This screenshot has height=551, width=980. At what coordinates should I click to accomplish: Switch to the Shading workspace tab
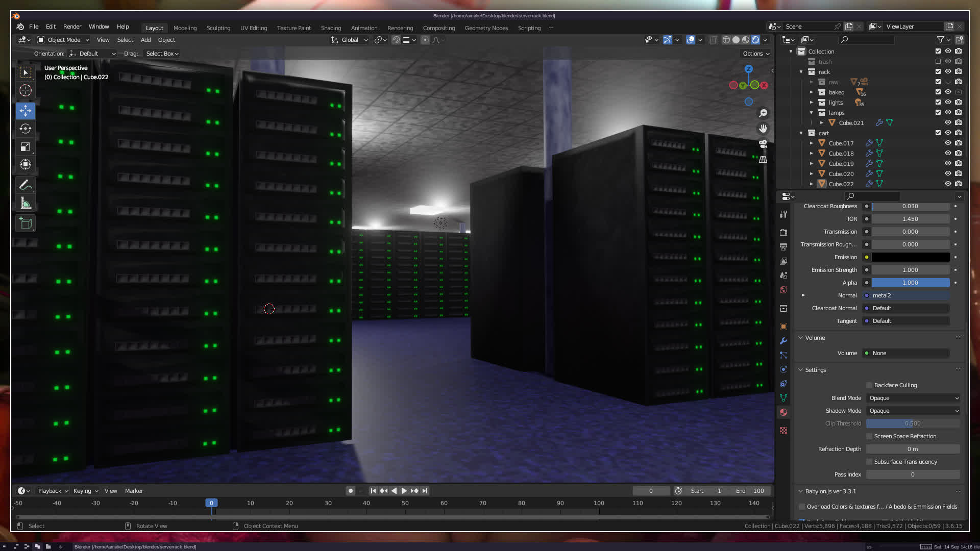tap(331, 28)
